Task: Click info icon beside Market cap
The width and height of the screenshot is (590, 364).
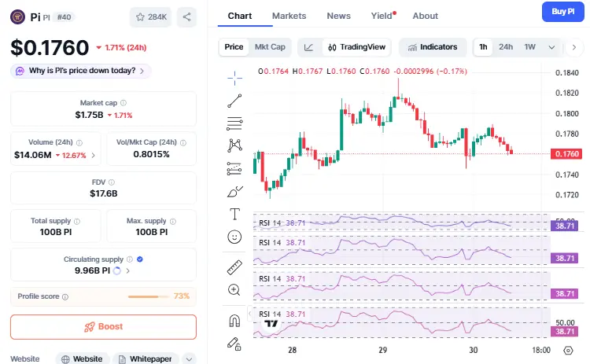Action: pyautogui.click(x=124, y=103)
